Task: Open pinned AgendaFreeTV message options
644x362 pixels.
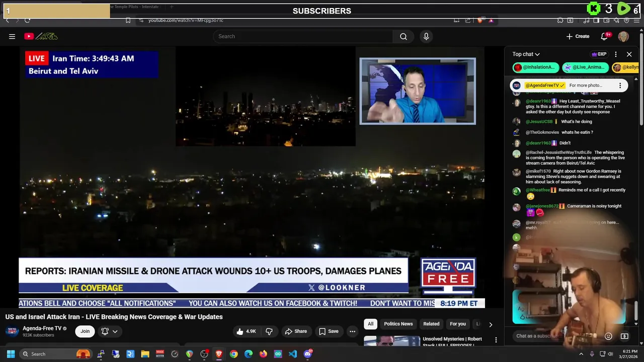Action: point(620,85)
